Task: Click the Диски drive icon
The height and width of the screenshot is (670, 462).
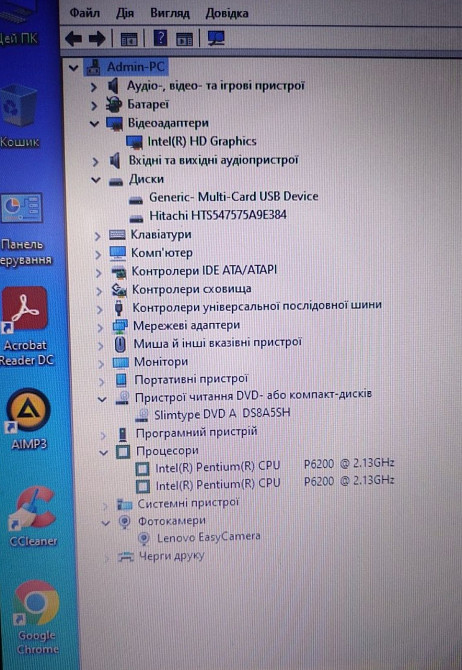Action: tap(116, 182)
